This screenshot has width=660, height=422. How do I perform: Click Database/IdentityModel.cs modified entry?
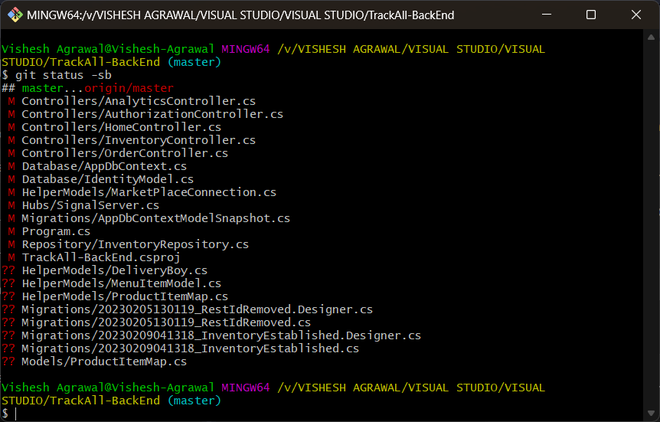tap(108, 179)
